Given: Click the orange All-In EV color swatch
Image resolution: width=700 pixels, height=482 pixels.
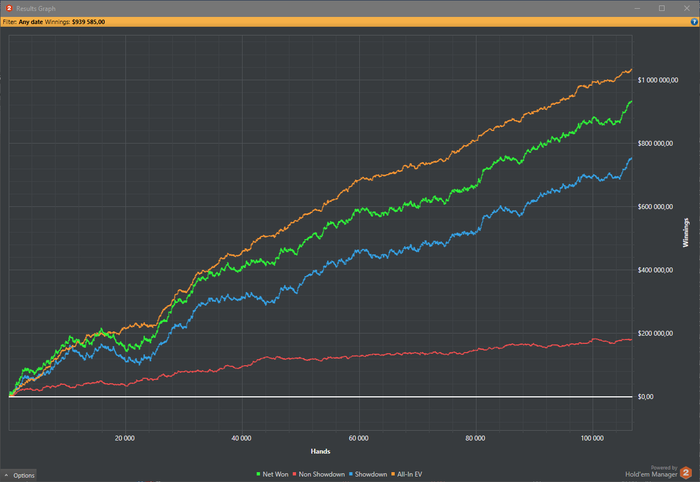Looking at the screenshot, I should 393,474.
